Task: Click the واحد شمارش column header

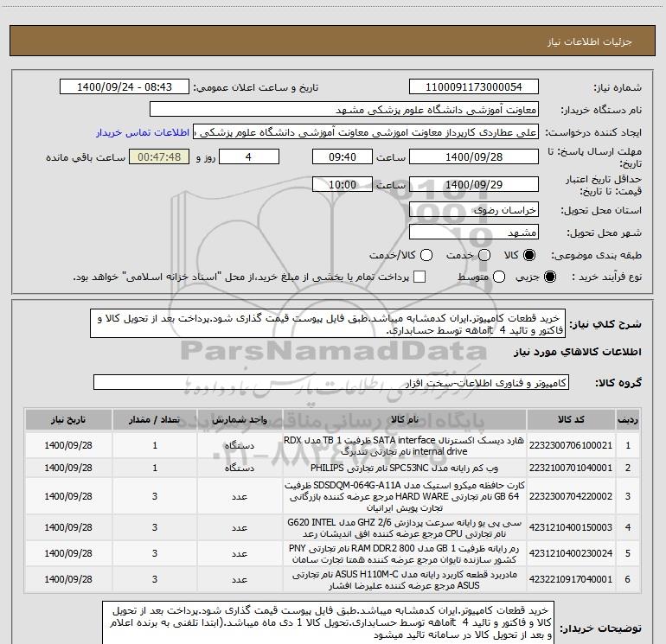Action: point(240,420)
